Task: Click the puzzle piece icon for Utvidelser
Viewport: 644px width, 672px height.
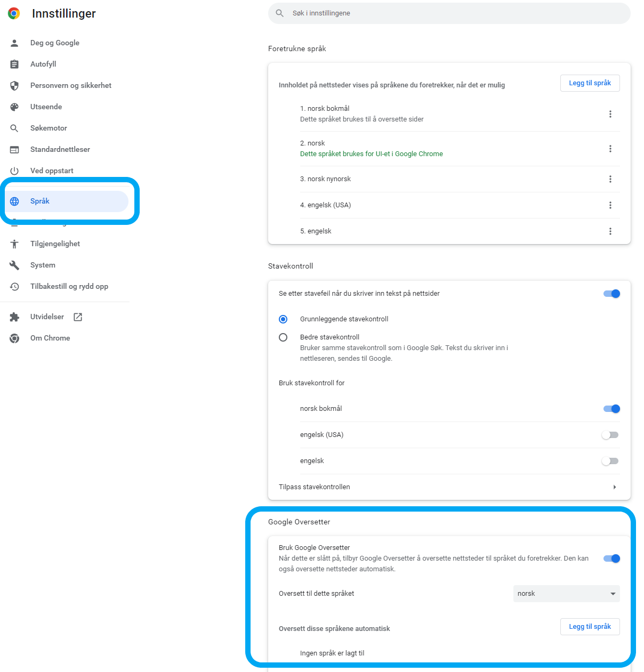Action: click(x=14, y=317)
